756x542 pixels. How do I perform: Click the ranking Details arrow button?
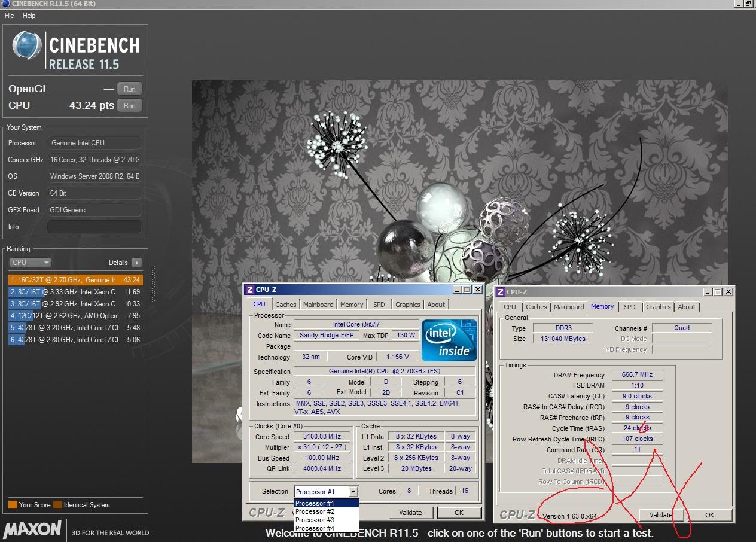tap(136, 263)
